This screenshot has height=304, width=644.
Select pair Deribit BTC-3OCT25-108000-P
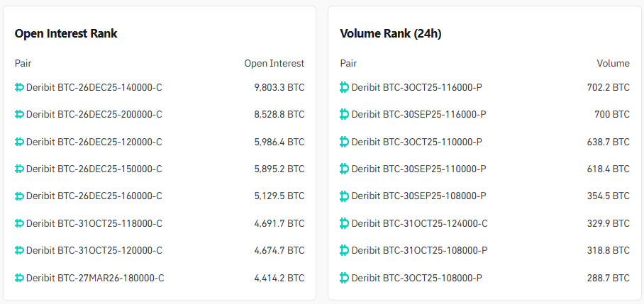click(x=417, y=278)
